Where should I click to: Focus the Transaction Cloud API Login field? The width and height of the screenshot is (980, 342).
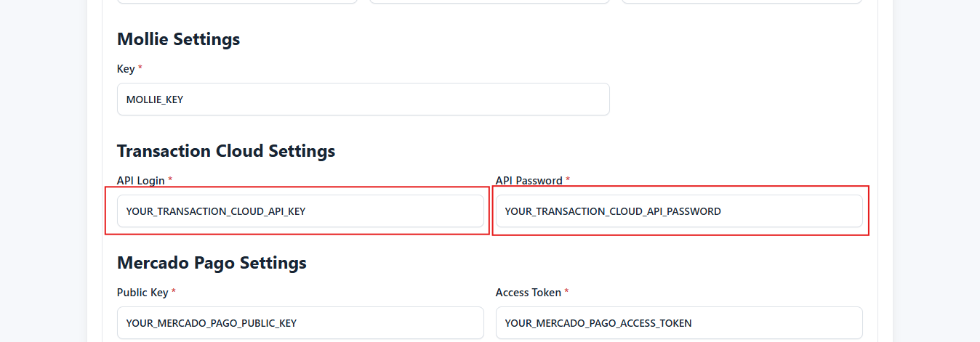pos(300,211)
